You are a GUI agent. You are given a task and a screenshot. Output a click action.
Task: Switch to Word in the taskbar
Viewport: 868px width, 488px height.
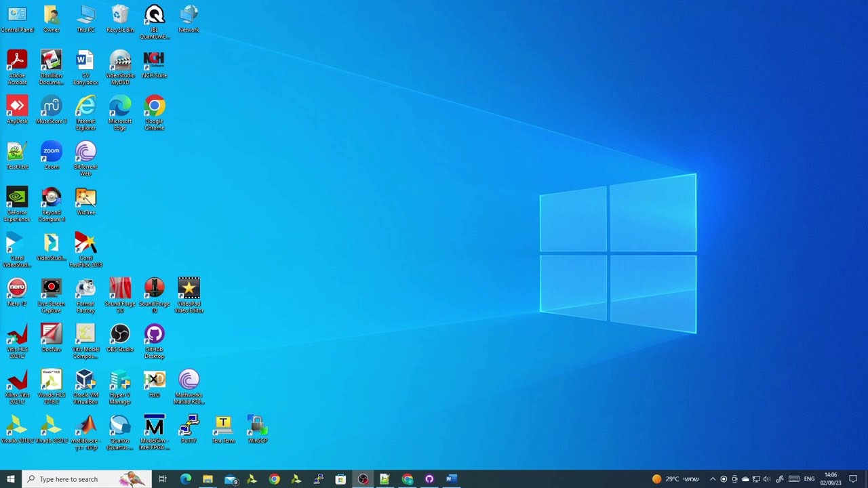click(x=452, y=479)
